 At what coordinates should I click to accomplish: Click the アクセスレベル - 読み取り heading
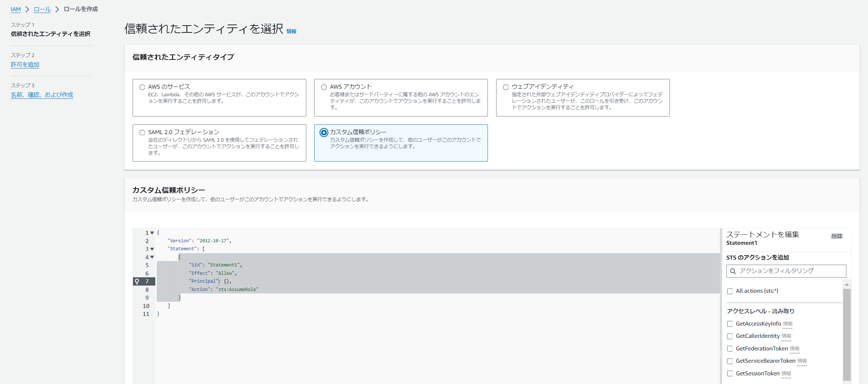(x=760, y=311)
